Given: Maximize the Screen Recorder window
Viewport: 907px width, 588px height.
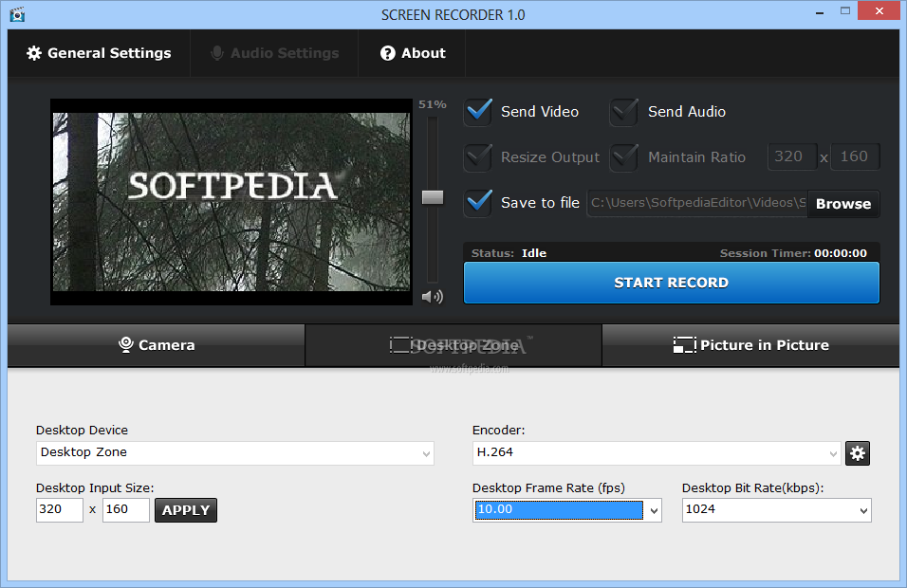Looking at the screenshot, I should 845,11.
